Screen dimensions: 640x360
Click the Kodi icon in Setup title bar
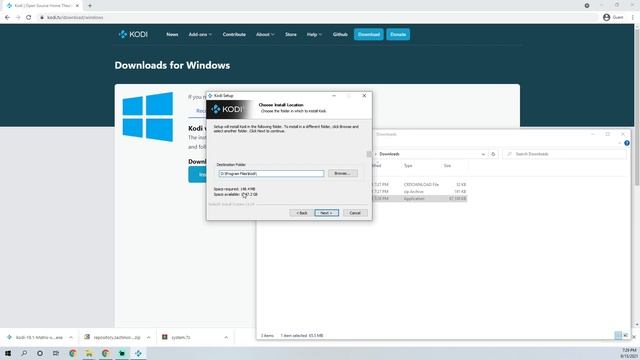[x=210, y=96]
